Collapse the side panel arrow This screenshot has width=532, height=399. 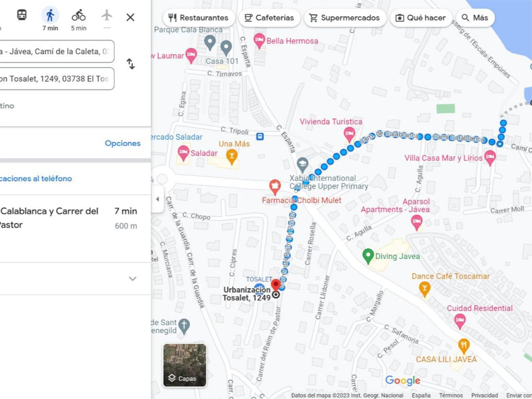click(x=157, y=199)
